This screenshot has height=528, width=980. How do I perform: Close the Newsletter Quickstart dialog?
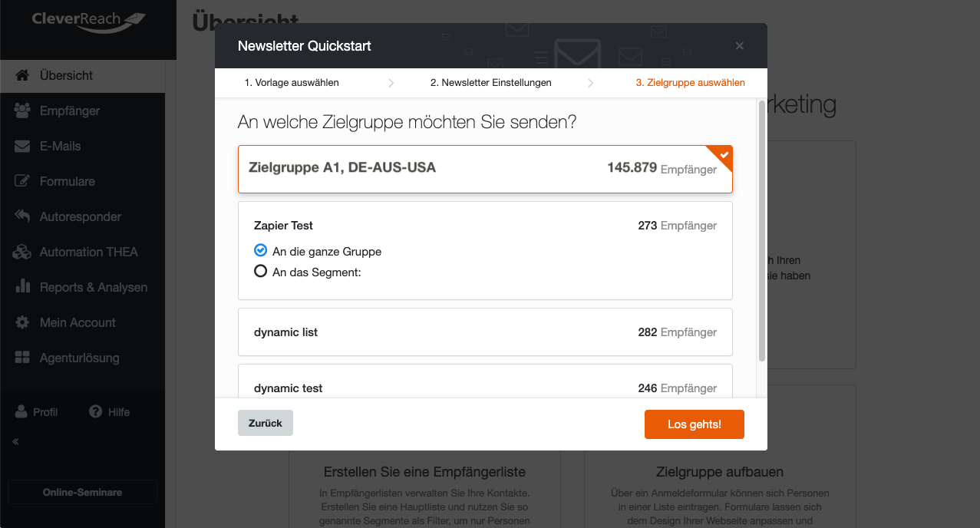740,45
